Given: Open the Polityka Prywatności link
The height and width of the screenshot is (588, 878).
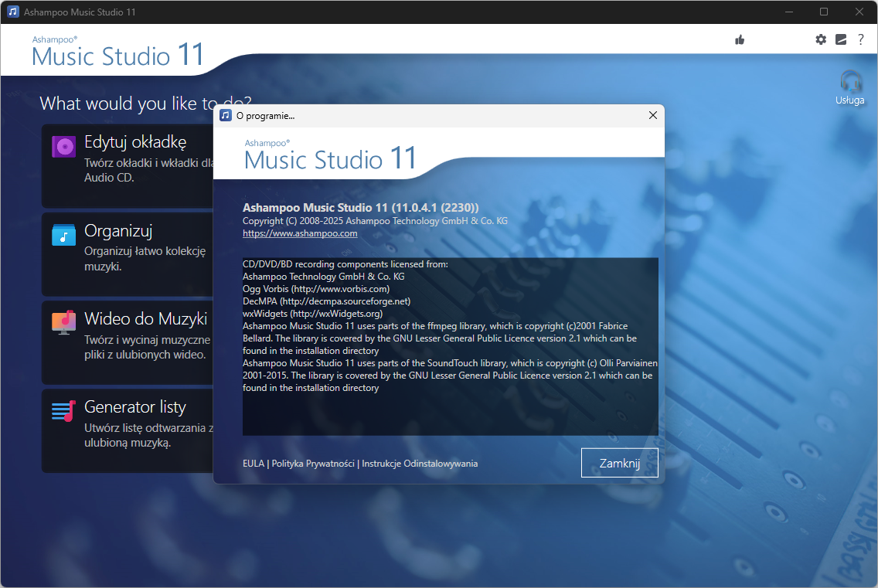Looking at the screenshot, I should point(313,464).
